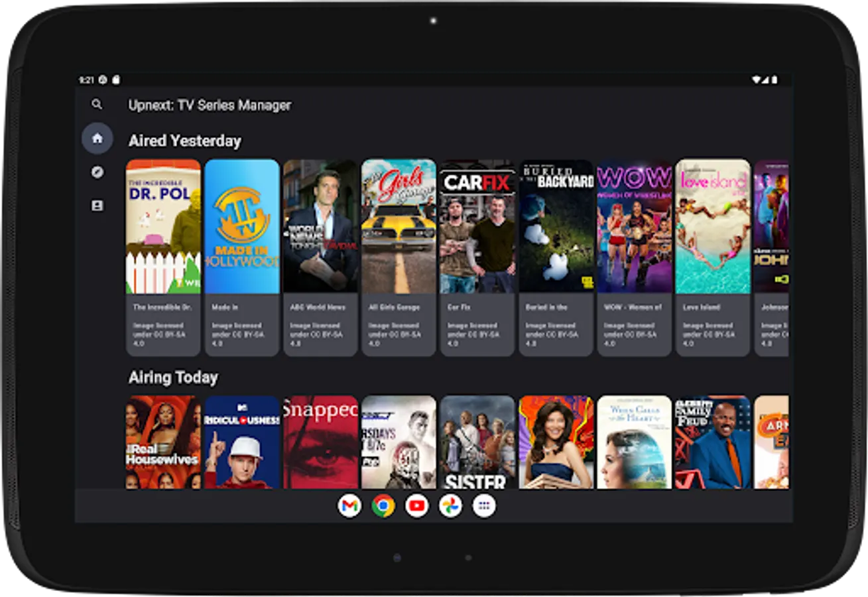Screen dimensions: 868x597
Task: Click 'WOW - Women of' card title
Action: (633, 308)
